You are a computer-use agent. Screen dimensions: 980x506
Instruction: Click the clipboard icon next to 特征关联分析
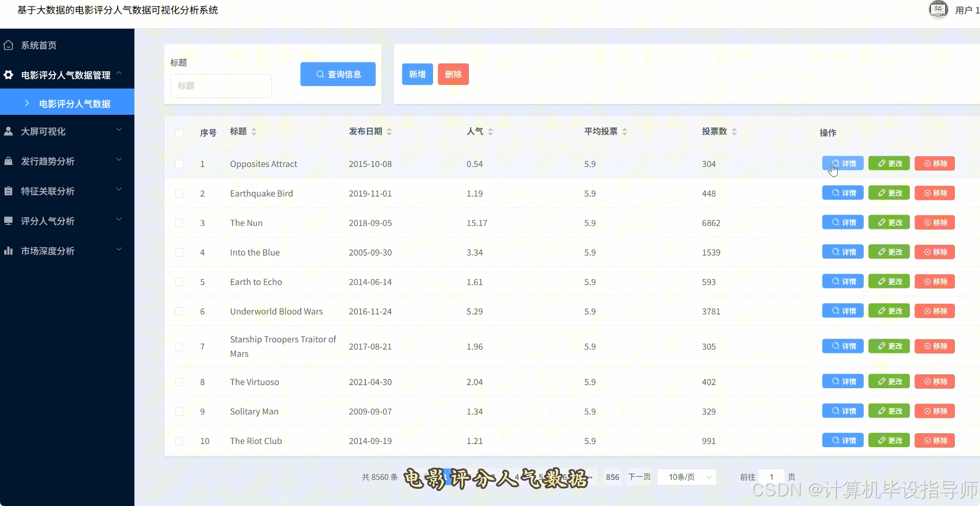click(8, 191)
